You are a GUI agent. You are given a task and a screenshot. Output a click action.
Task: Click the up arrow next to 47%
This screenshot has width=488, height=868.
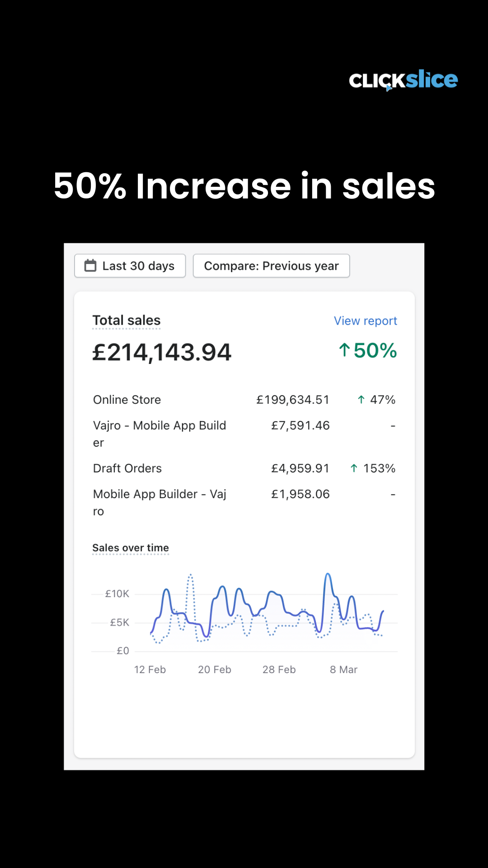point(361,400)
